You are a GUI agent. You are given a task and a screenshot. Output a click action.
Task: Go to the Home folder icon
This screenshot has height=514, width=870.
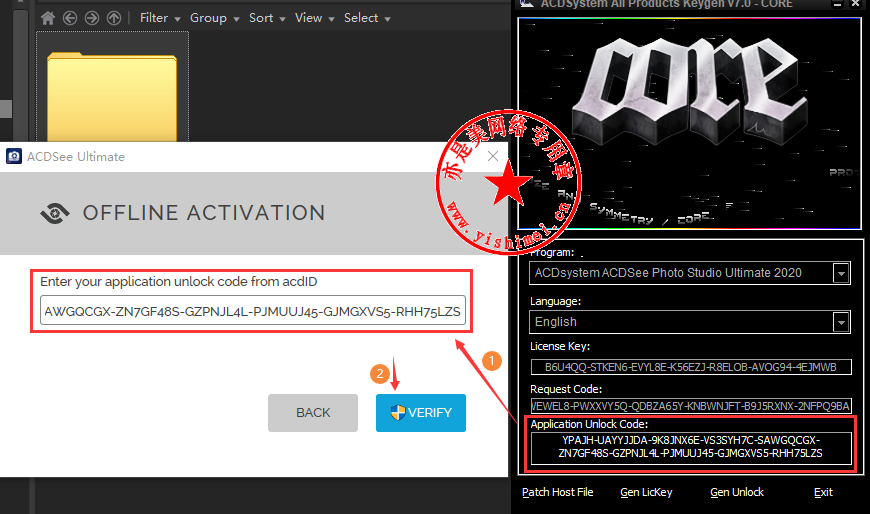[48, 18]
